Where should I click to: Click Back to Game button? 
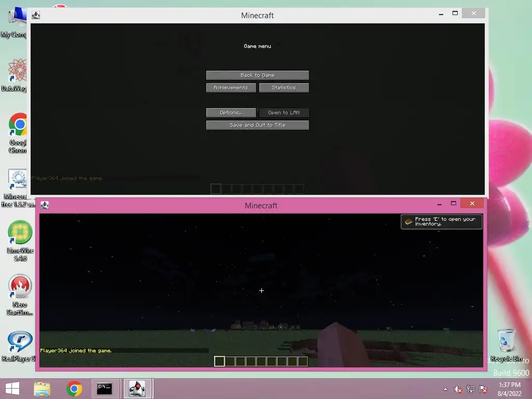coord(258,75)
